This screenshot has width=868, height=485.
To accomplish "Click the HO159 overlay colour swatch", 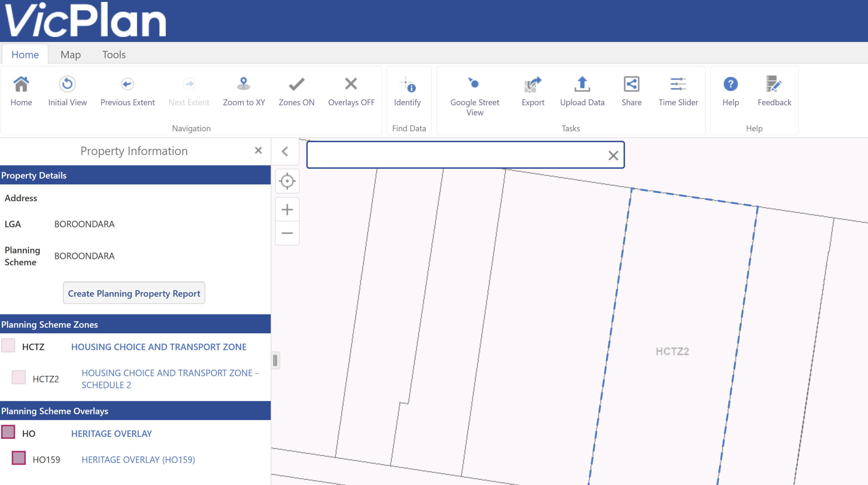I will [x=19, y=458].
